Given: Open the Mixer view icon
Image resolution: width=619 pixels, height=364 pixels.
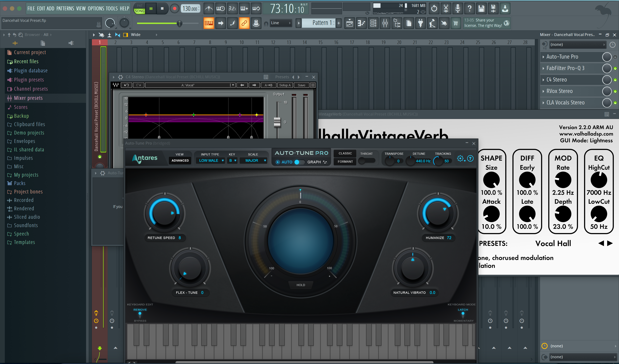Looking at the screenshot, I should tap(385, 23).
